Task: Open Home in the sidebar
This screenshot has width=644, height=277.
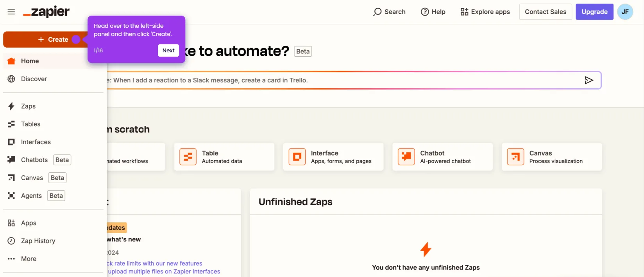Action: tap(53, 61)
